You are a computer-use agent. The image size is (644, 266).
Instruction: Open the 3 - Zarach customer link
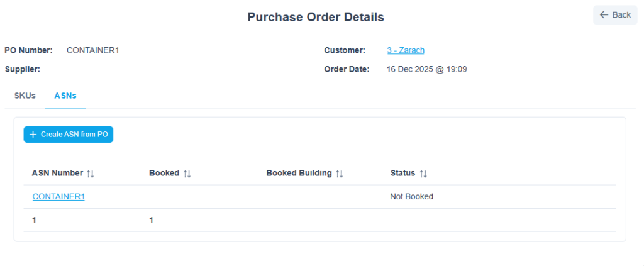(x=406, y=50)
